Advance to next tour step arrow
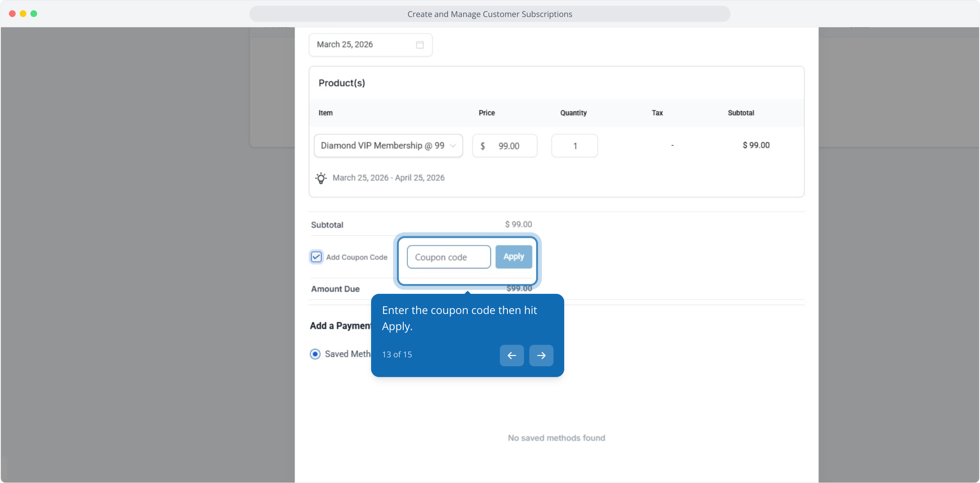 pos(541,356)
